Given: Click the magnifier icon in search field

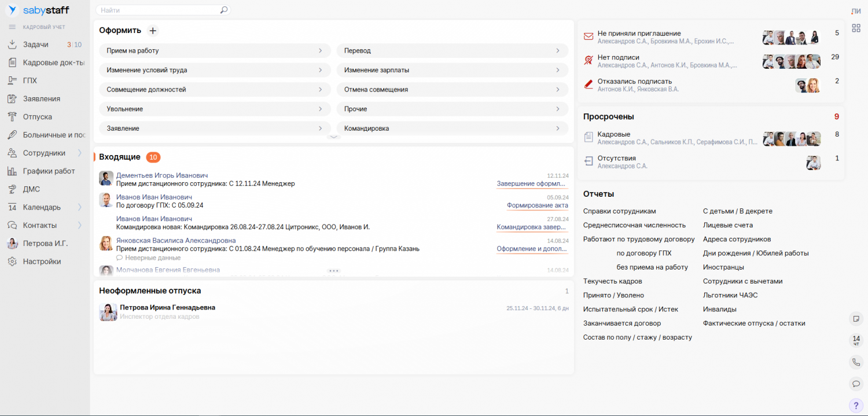Looking at the screenshot, I should [x=224, y=10].
